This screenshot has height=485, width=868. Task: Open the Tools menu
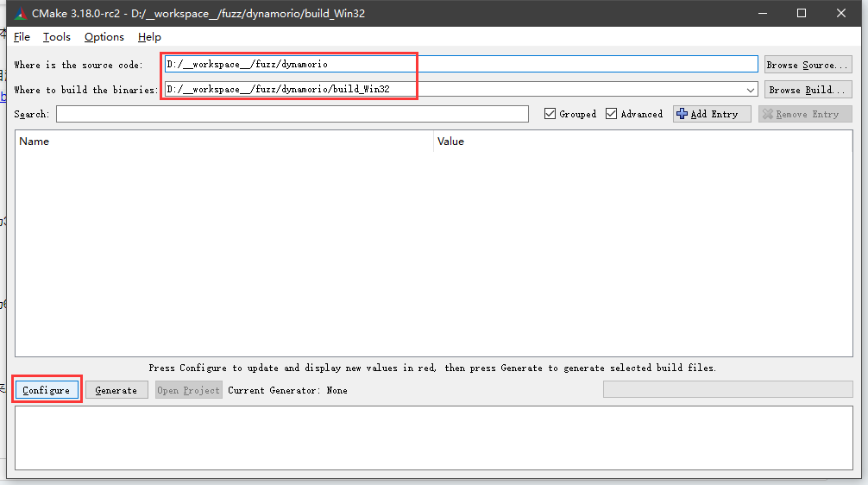tap(56, 37)
